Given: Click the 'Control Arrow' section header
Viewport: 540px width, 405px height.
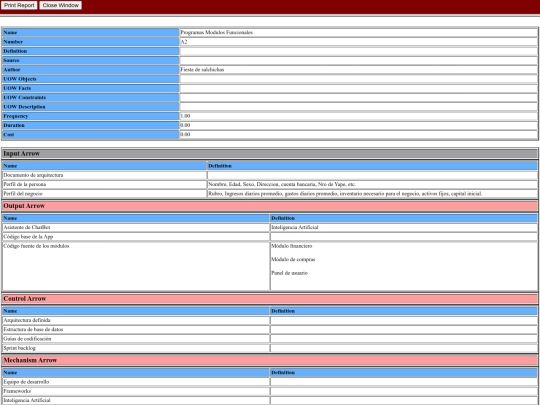Looking at the screenshot, I should (x=270, y=299).
